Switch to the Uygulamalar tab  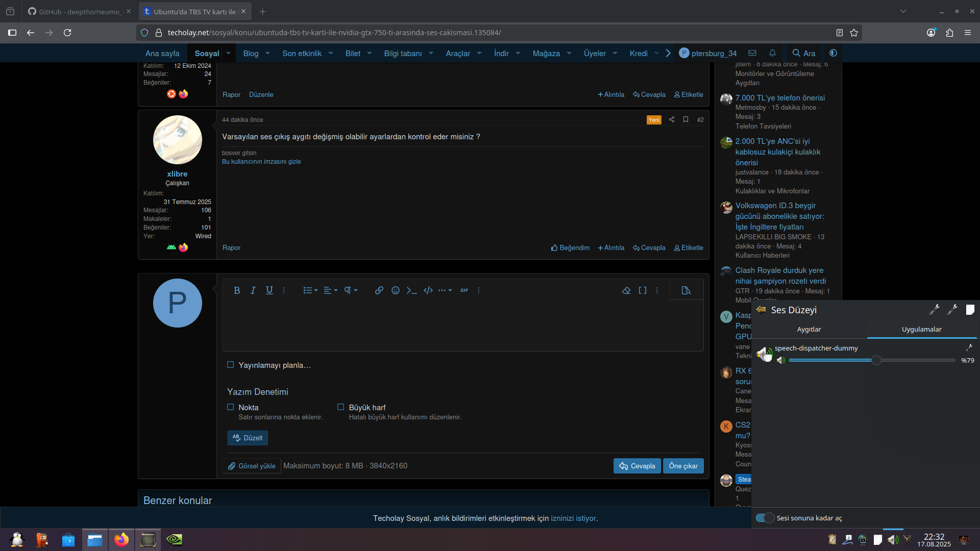pos(922,329)
